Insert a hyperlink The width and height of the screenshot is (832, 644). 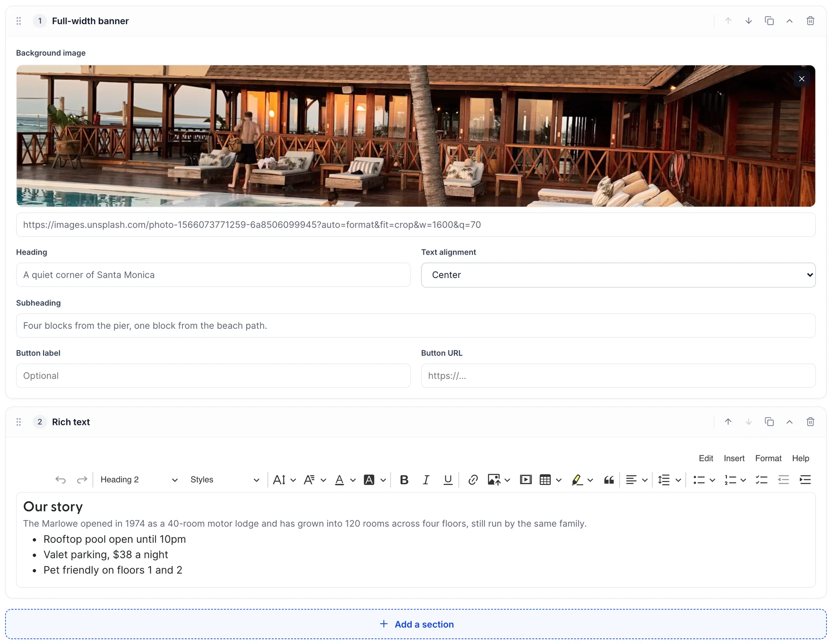click(x=473, y=479)
